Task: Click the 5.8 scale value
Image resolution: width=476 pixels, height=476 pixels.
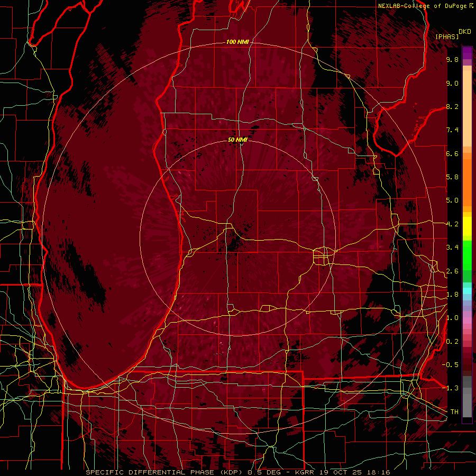Action: coord(452,177)
